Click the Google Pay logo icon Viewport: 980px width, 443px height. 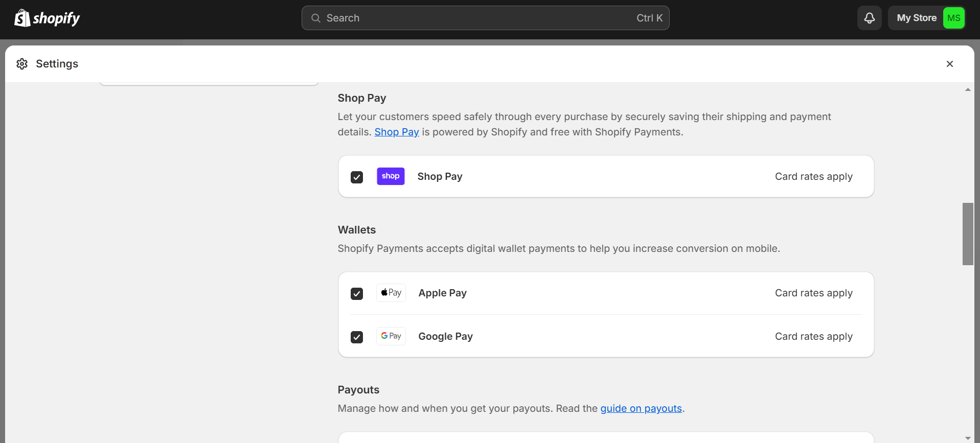(391, 336)
